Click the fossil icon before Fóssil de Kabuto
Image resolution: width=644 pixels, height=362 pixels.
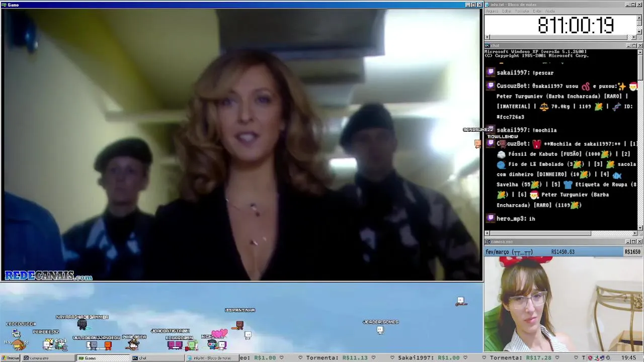click(501, 154)
